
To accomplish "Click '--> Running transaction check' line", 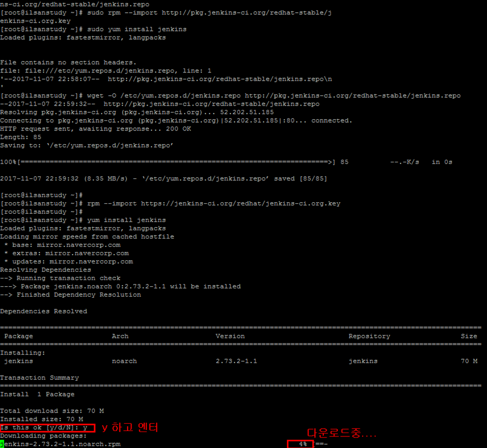I will click(60, 278).
